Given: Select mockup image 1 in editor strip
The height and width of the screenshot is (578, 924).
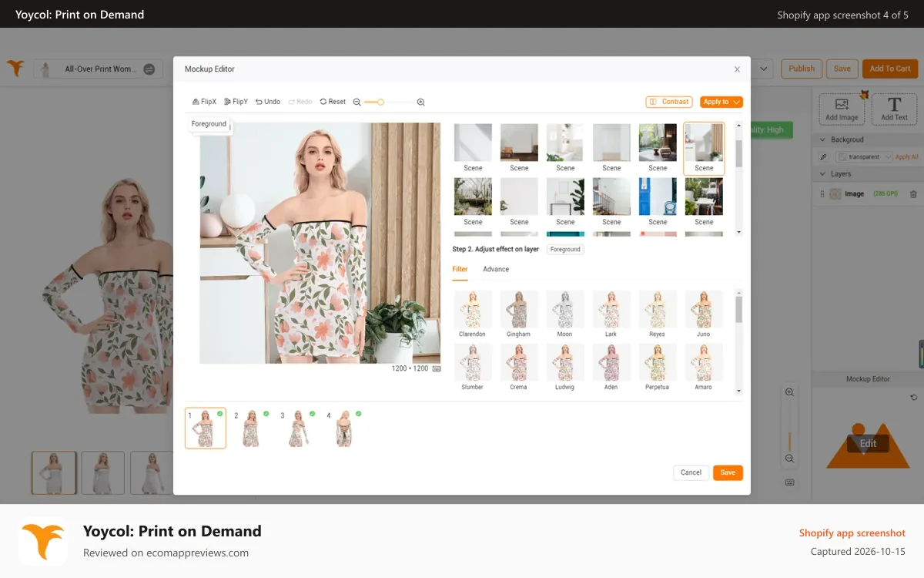Looking at the screenshot, I should point(206,428).
